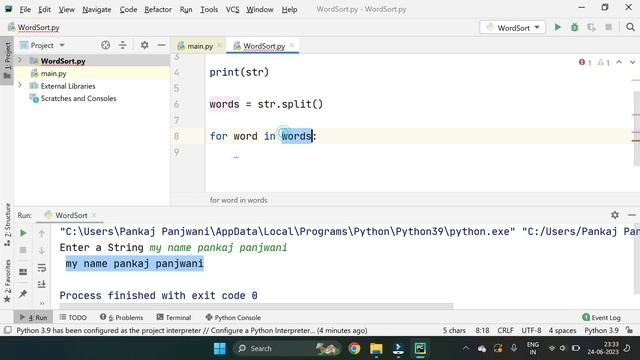The height and width of the screenshot is (360, 640).
Task: Open Run panel settings gear
Action: click(x=615, y=215)
